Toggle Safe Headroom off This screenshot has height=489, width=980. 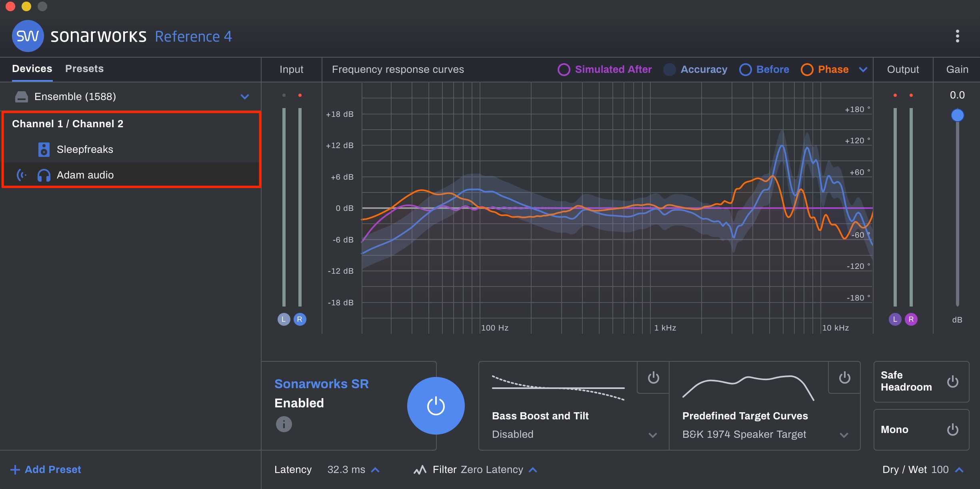tap(953, 381)
